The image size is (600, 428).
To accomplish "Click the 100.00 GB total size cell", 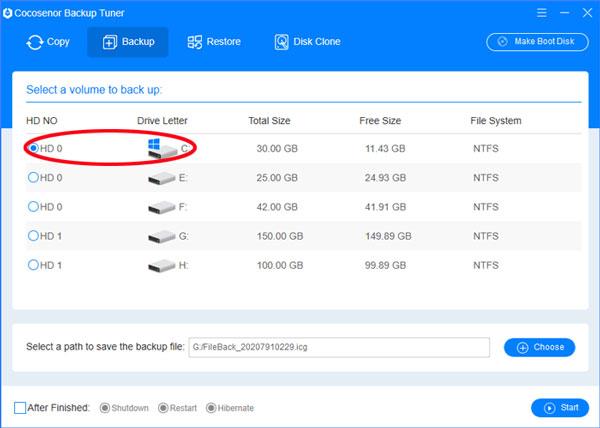I will (280, 265).
